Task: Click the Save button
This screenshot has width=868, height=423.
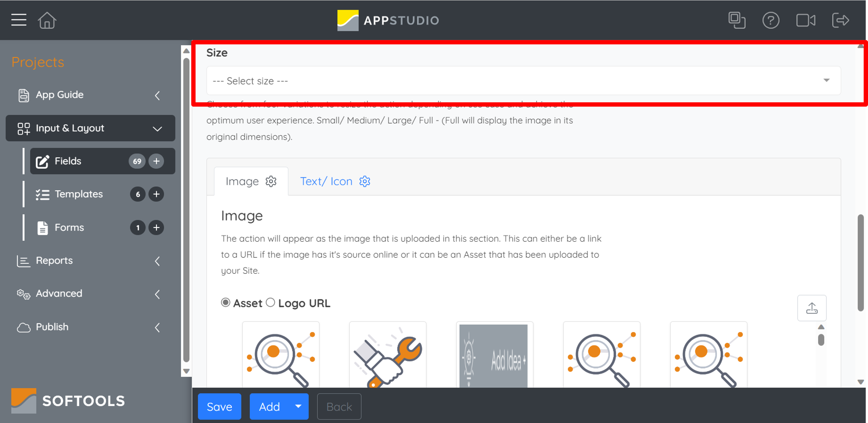Action: (x=219, y=407)
